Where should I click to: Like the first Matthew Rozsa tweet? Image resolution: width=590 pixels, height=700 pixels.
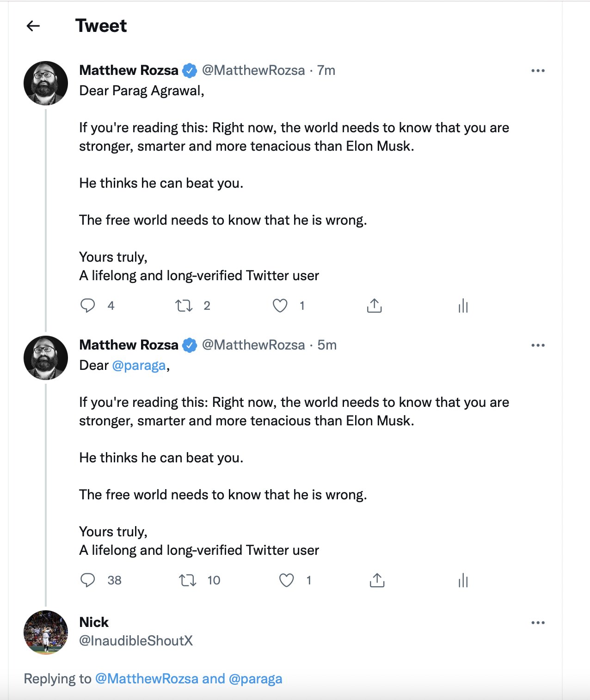280,306
